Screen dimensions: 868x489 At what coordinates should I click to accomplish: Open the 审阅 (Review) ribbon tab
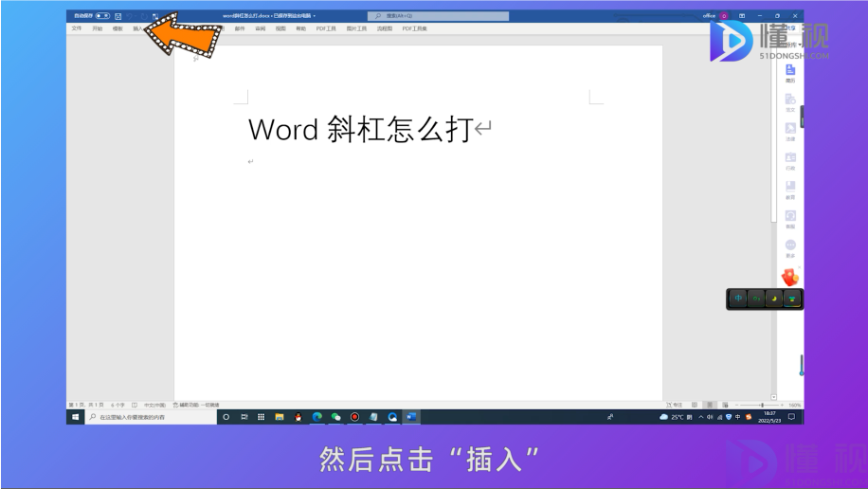261,28
